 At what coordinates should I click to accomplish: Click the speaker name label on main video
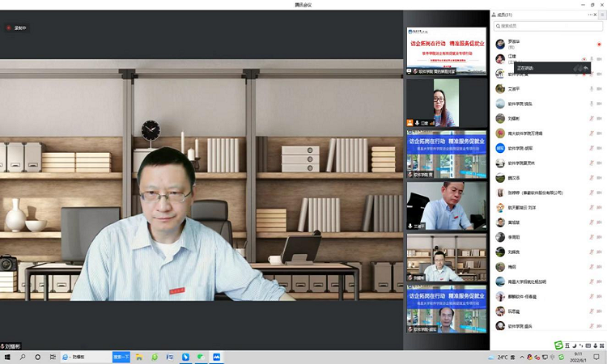[11, 346]
